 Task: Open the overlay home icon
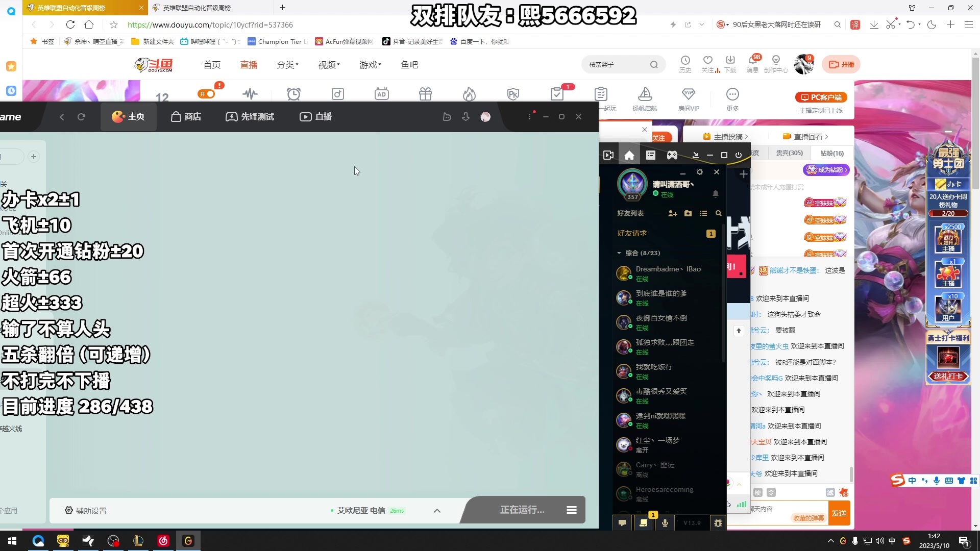click(x=629, y=155)
